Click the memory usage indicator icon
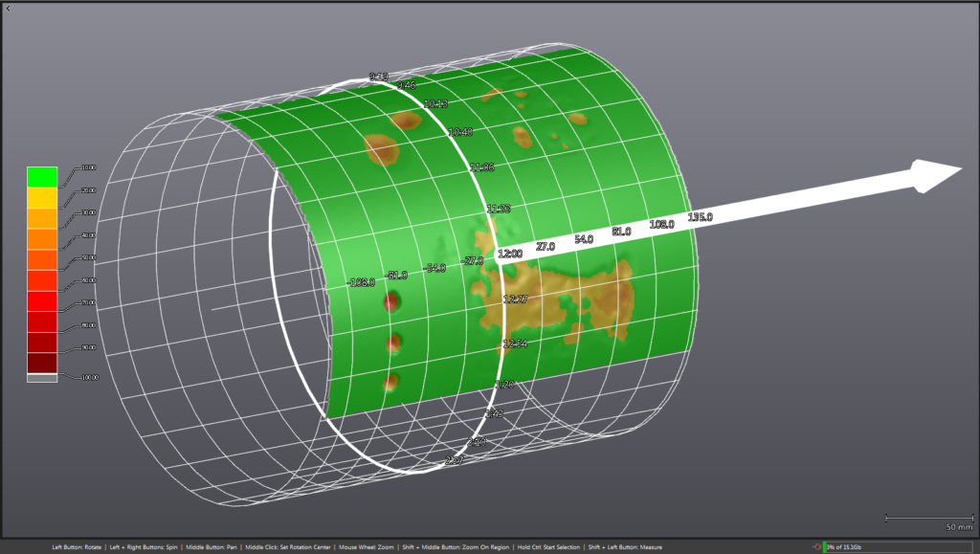 coord(815,546)
